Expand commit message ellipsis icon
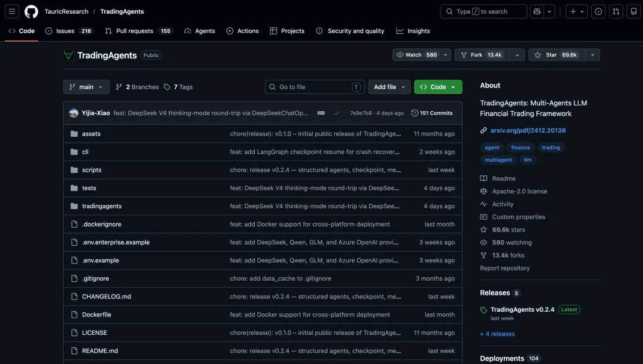 pos(321,113)
